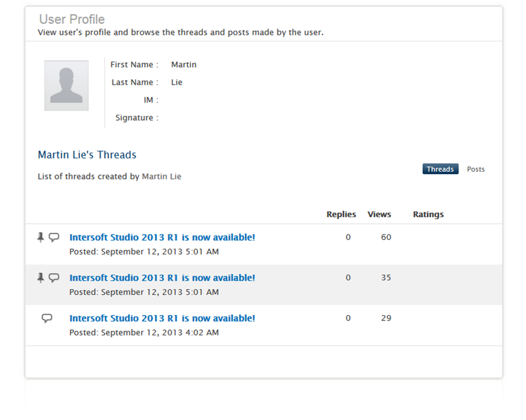
Task: Open the thread link posted at 4:02 AM
Action: coord(162,318)
